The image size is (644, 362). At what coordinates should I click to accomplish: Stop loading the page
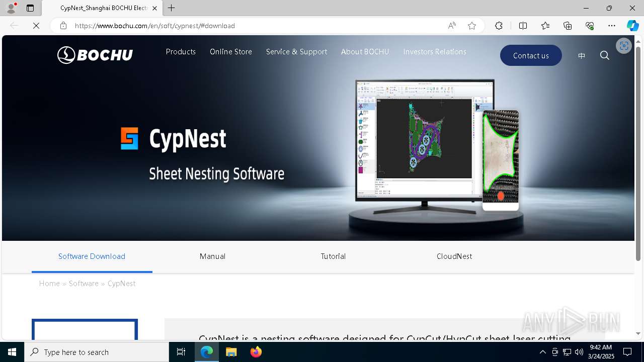(x=36, y=26)
